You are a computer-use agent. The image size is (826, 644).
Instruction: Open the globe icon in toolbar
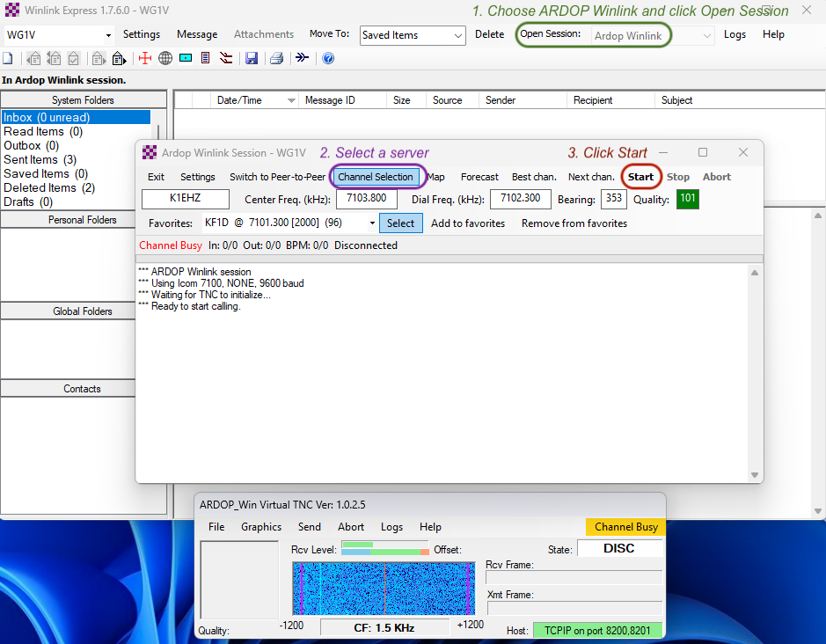pyautogui.click(x=165, y=59)
